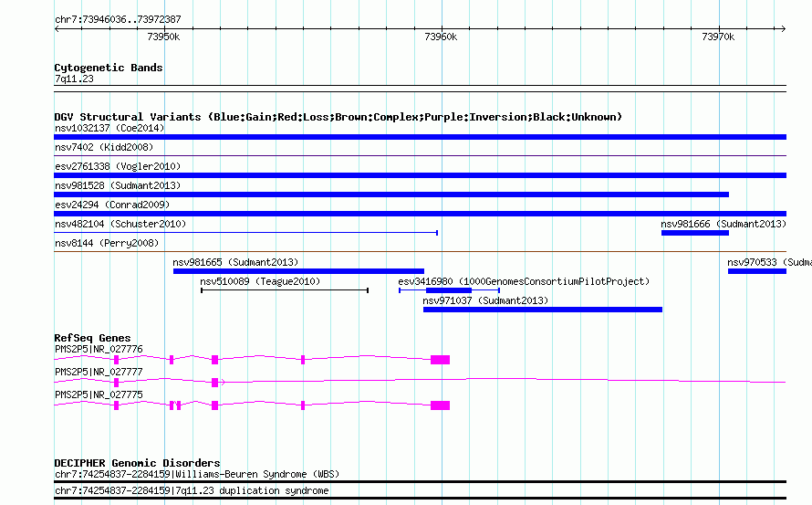Click label PMS2P5|NR_027776

pyautogui.click(x=99, y=349)
